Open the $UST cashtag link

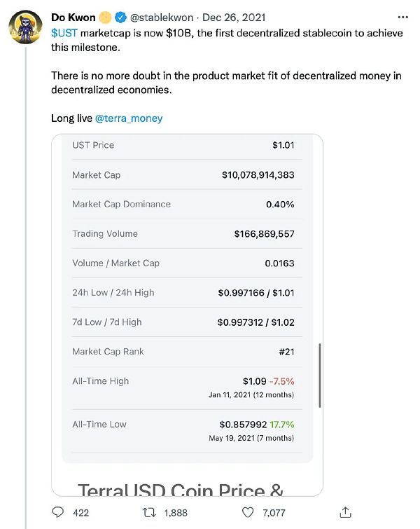point(64,33)
